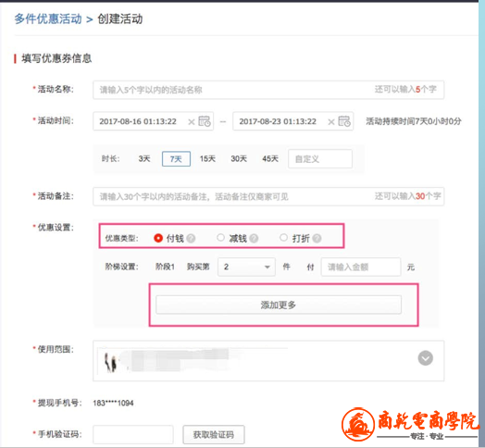
Task: Select the 45天 duration option
Action: click(x=270, y=158)
